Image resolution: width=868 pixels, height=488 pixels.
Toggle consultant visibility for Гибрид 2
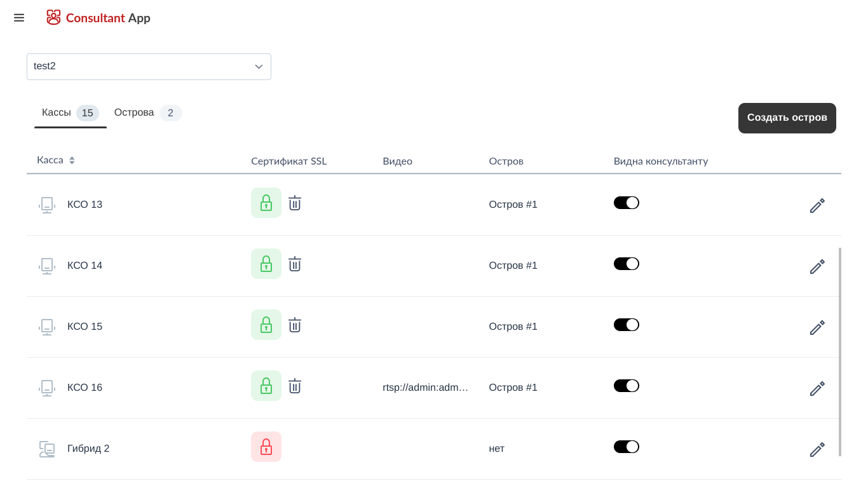(x=626, y=447)
